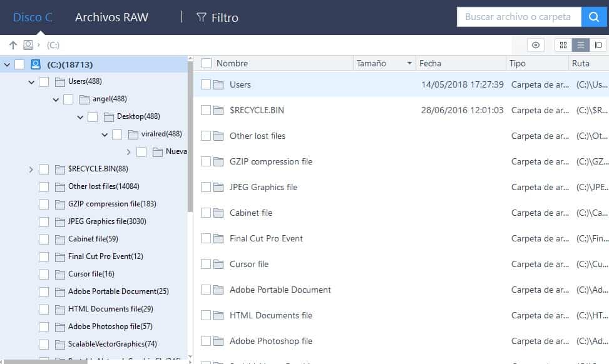This screenshot has width=609, height=364.
Task: Select HTML Documents file(29) in tree
Action: [x=111, y=309]
